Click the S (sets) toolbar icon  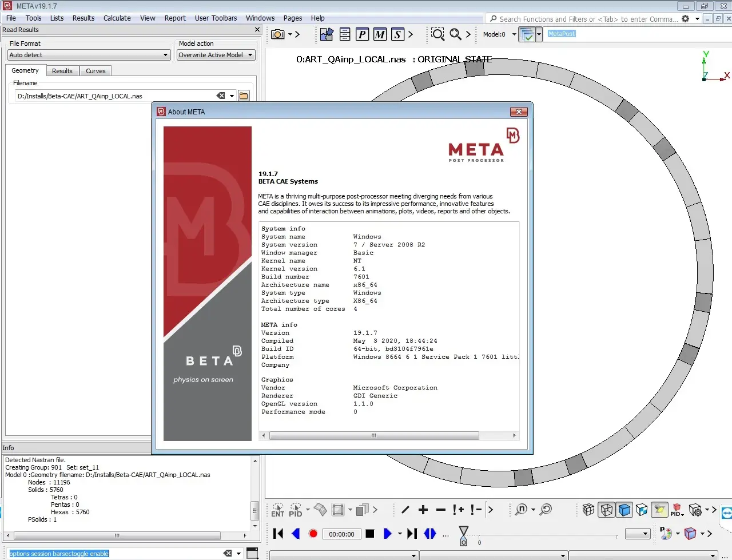(x=398, y=34)
